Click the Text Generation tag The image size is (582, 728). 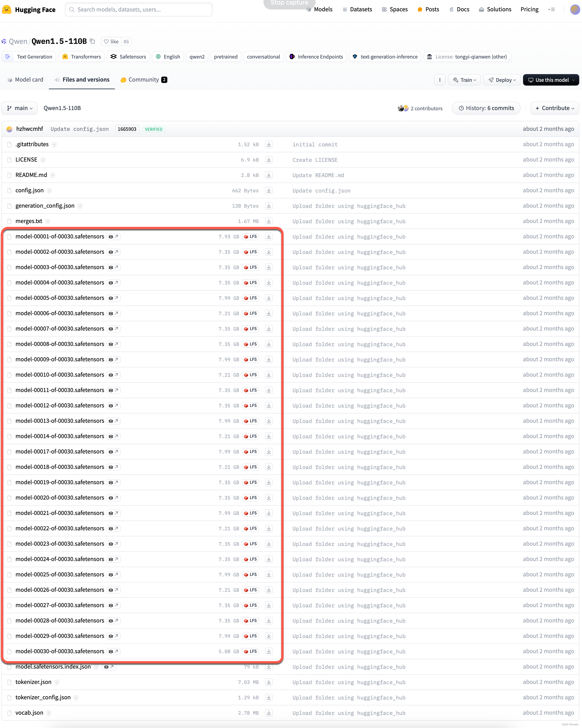pyautogui.click(x=29, y=57)
